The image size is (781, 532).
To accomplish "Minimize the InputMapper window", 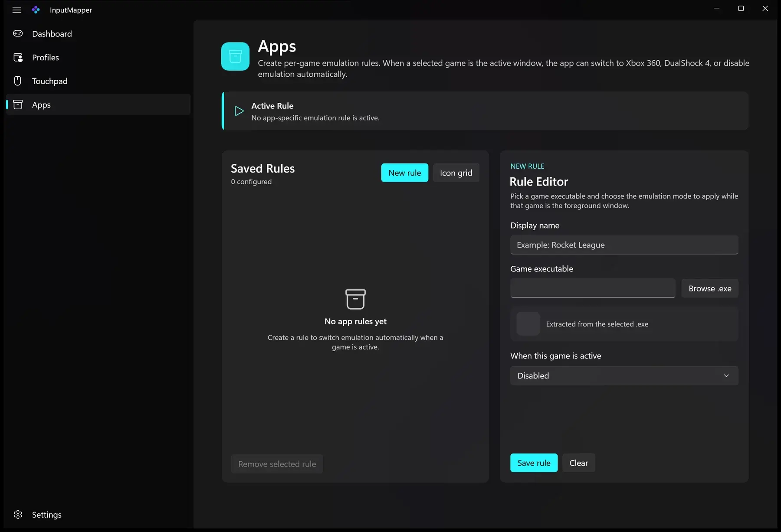I will [717, 8].
